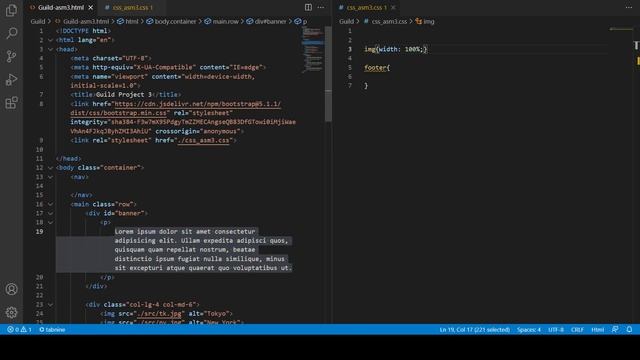Close the Guild-asm3.html tab
Image resolution: width=640 pixels, height=360 pixels.
pyautogui.click(x=91, y=7)
